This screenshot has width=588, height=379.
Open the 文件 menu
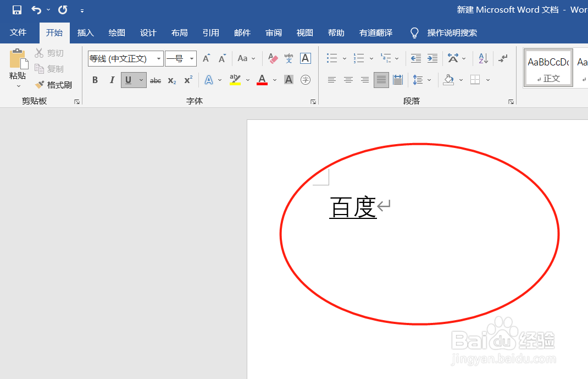pos(18,32)
